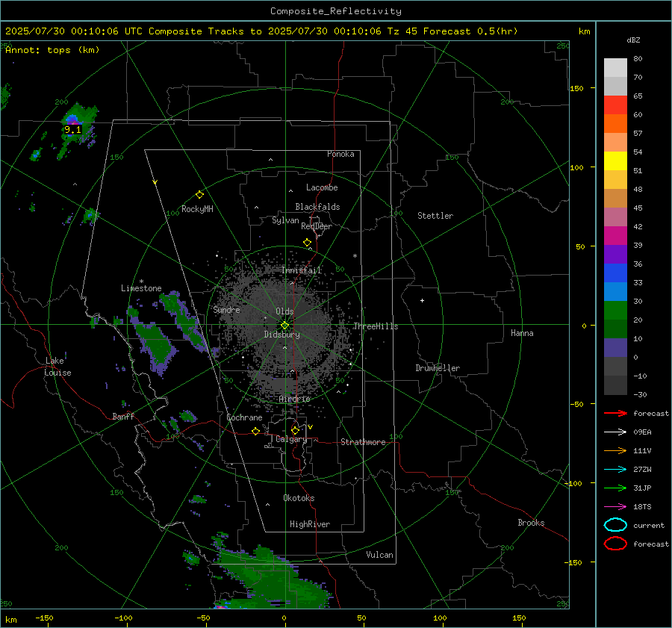Click the Hanna label on map
672x628 pixels.
coord(522,333)
